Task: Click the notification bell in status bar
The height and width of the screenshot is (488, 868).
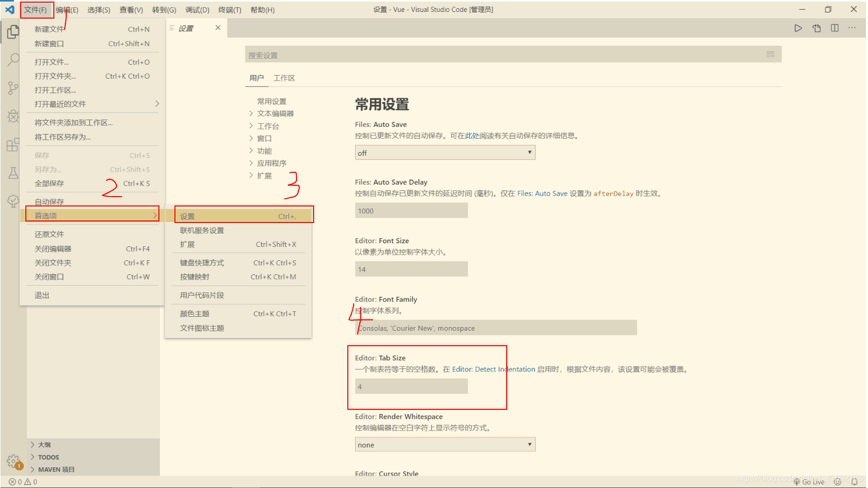Action: click(855, 482)
